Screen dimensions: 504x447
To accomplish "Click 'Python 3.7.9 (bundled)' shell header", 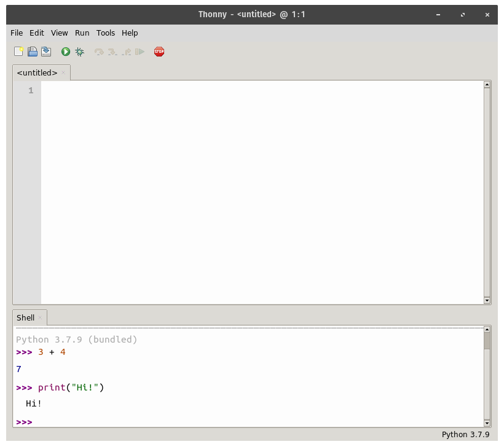I will point(76,340).
